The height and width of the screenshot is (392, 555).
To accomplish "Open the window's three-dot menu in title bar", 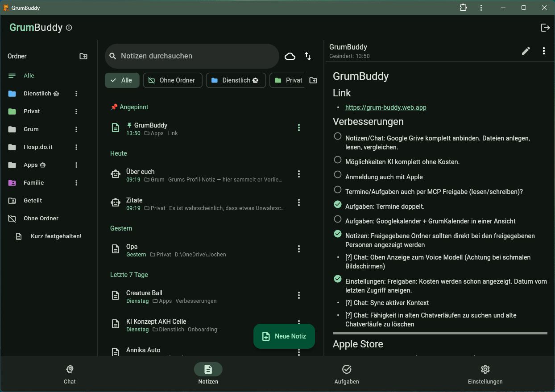I will click(x=481, y=8).
